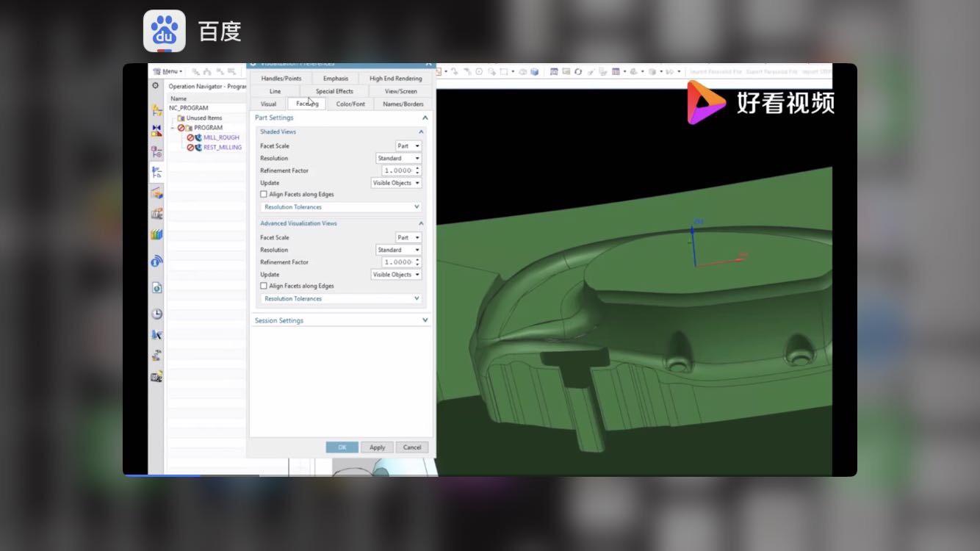This screenshot has width=980, height=551.
Task: Open the Manufacturing Wizards sidebar icon
Action: tap(156, 356)
